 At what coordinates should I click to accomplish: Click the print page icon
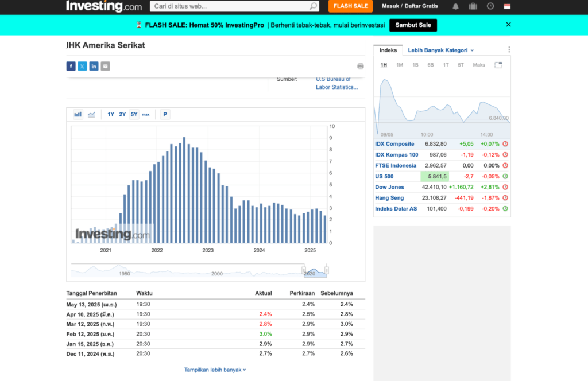pyautogui.click(x=361, y=67)
